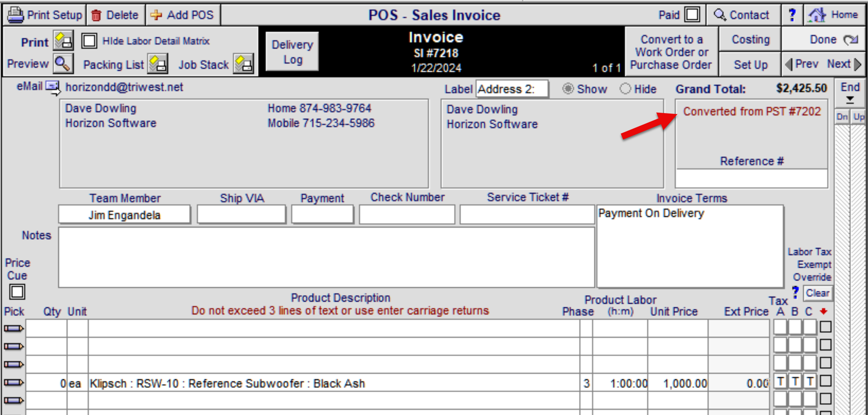Click the Check Number field
The width and height of the screenshot is (868, 415).
pyautogui.click(x=407, y=215)
